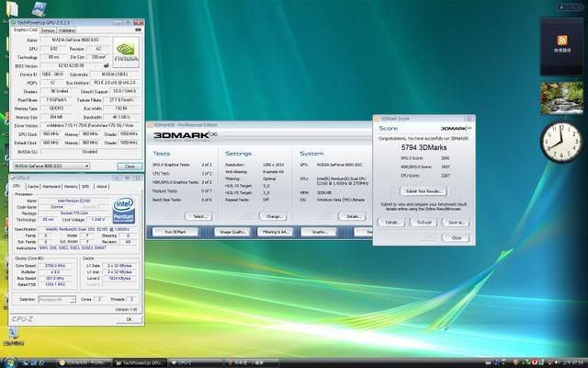Click the Graphs button in 3DMark06
Screen dimensions: 588x368
pyautogui.click(x=319, y=232)
